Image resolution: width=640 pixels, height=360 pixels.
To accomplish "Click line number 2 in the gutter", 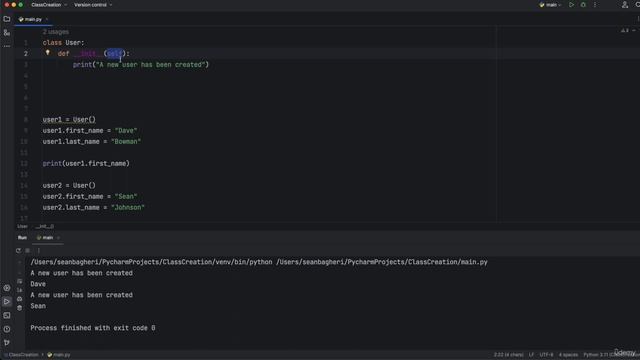I will [x=26, y=53].
